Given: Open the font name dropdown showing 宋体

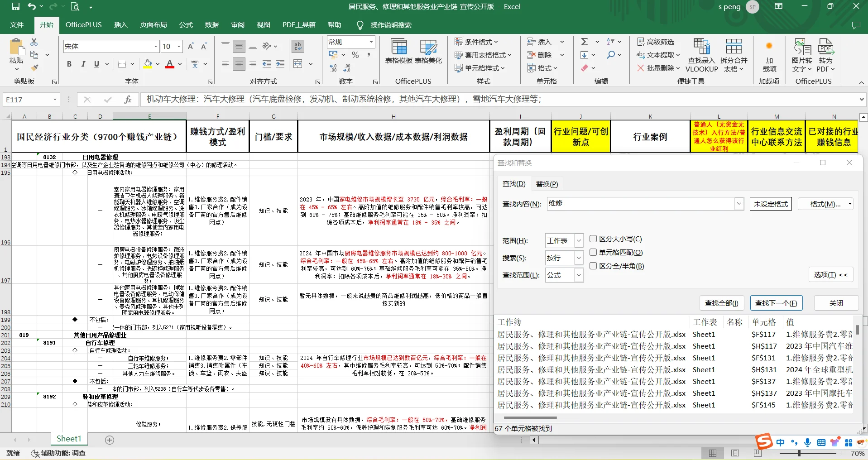Looking at the screenshot, I should (157, 46).
